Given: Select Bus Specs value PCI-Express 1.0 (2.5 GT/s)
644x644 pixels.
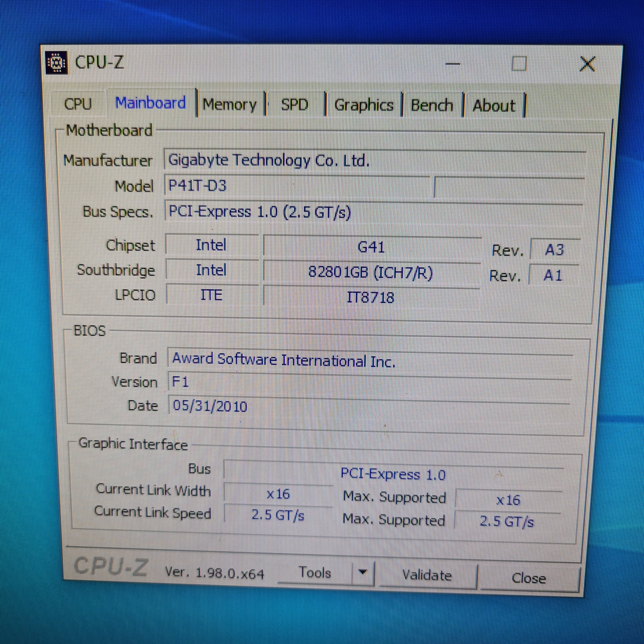Looking at the screenshot, I should click(x=373, y=212).
